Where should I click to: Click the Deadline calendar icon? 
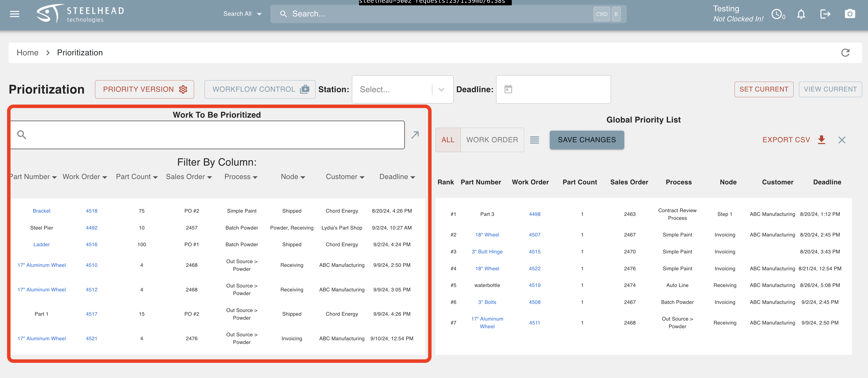click(x=508, y=89)
